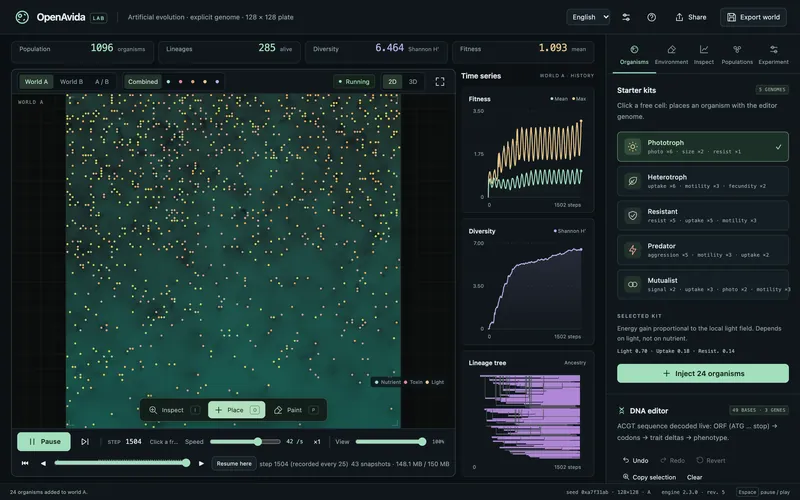Click the Diversity Shannon chart
This screenshot has width=800, height=500.
click(x=529, y=283)
